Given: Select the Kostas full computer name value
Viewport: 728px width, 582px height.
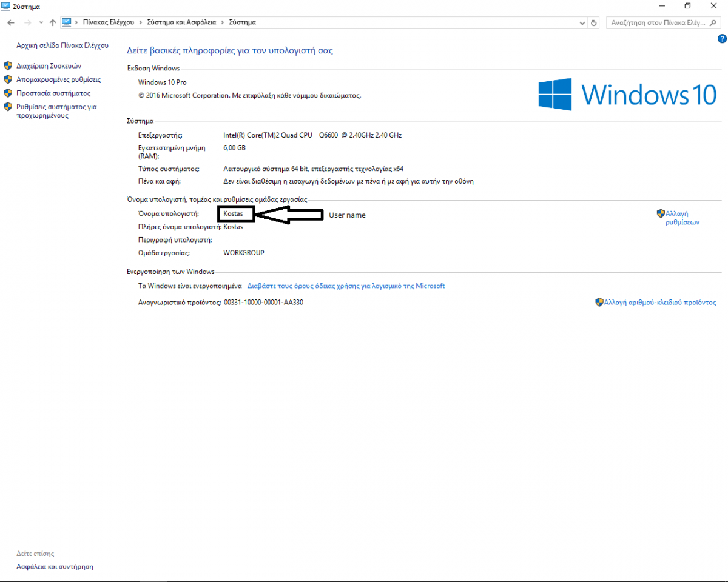Looking at the screenshot, I should click(234, 227).
